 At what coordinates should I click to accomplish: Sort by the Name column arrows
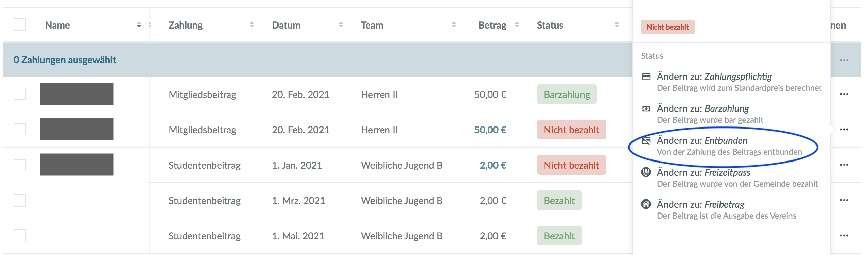coord(139,25)
